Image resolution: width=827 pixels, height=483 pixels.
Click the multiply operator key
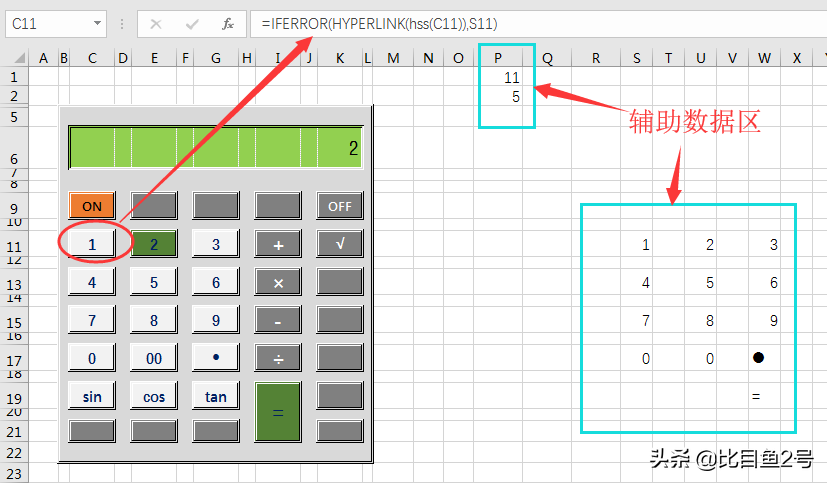tap(278, 282)
